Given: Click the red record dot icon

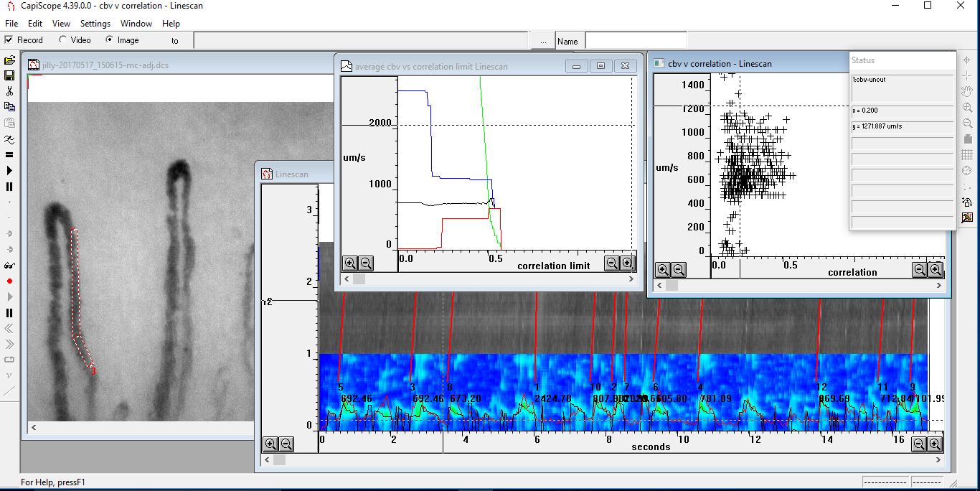Looking at the screenshot, I should (x=9, y=281).
